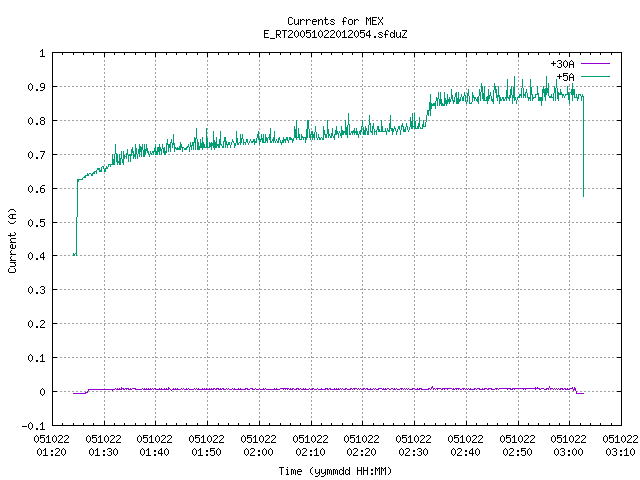
Task: Click x-axis tick label 051022 02:50
Action: pyautogui.click(x=518, y=445)
